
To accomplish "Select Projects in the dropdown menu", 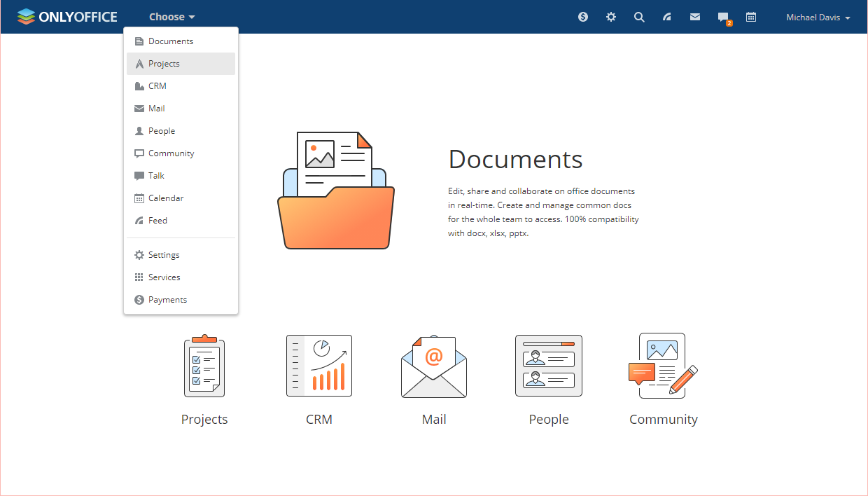I will tap(164, 64).
